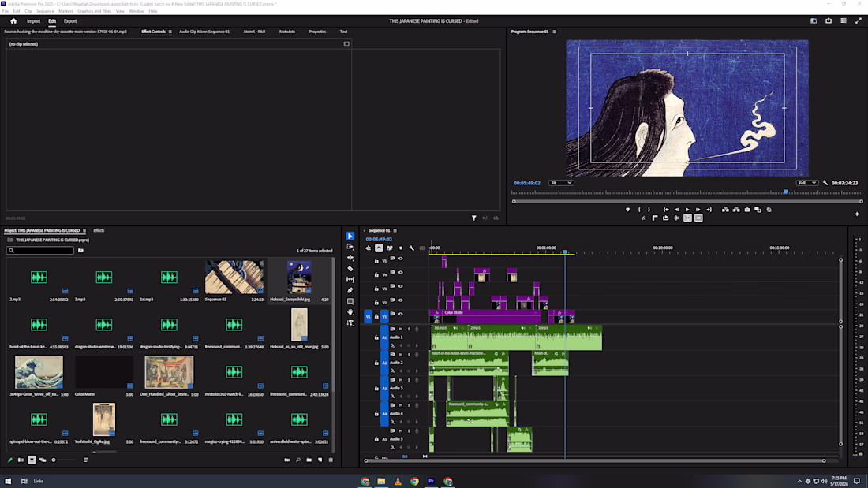Image resolution: width=868 pixels, height=488 pixels.
Task: Open Program monitor button editor plus icon
Action: coord(857,214)
